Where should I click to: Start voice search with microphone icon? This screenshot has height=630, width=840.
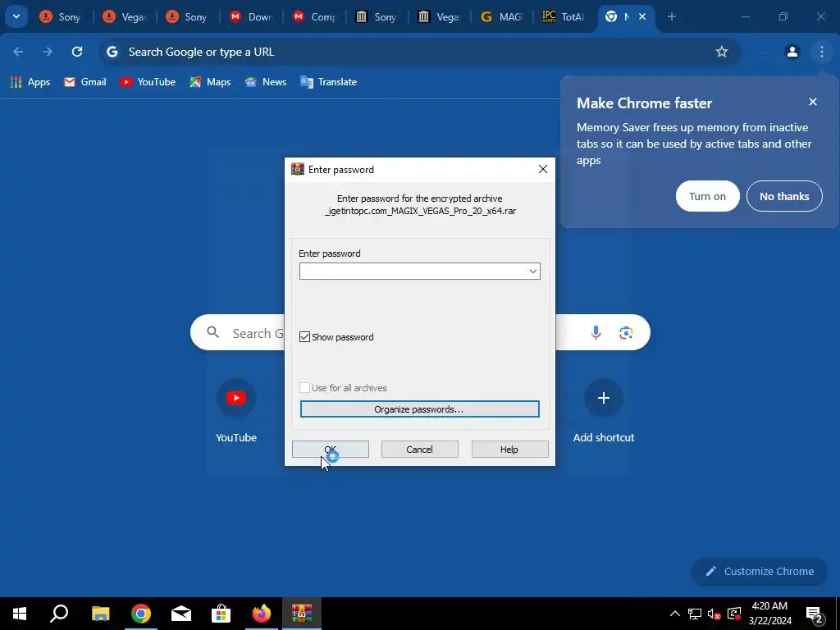tap(596, 333)
